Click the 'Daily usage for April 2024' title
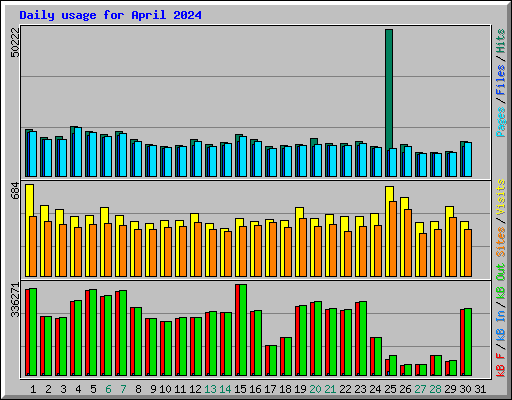 (110, 15)
